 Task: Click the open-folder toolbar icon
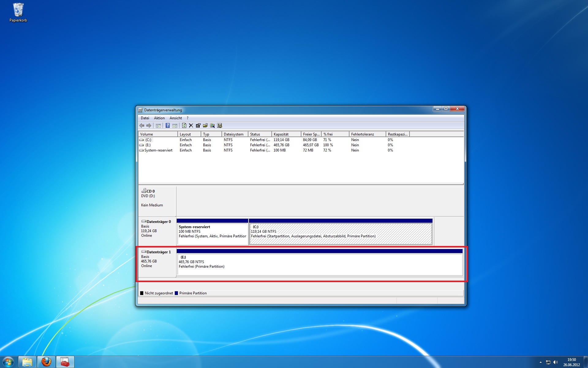[x=205, y=125]
